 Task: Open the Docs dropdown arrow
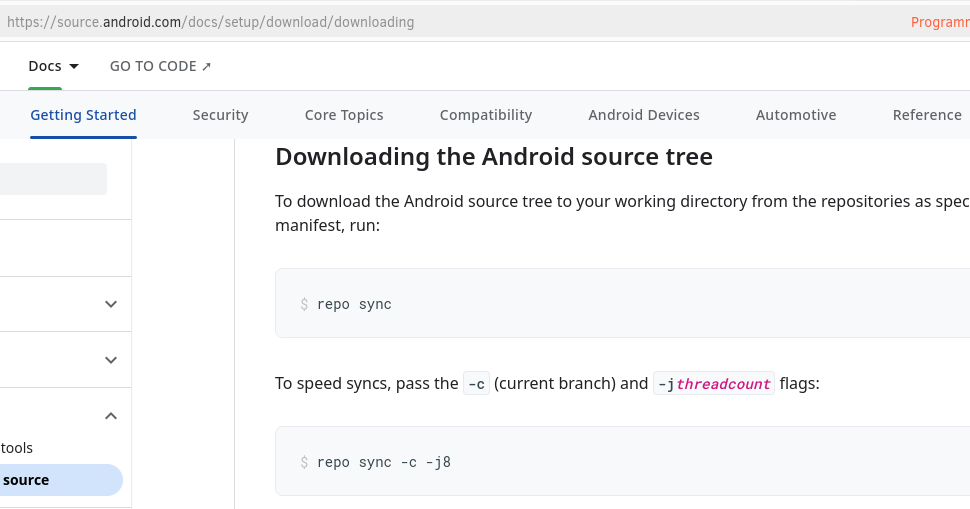74,66
